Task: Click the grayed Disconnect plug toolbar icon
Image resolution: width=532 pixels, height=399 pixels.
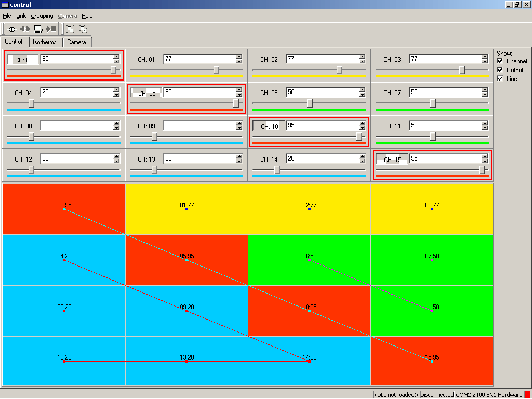Action: 25,29
